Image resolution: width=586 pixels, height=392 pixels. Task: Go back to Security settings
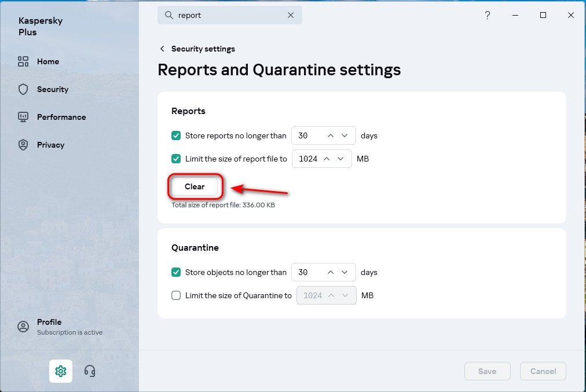[162, 49]
